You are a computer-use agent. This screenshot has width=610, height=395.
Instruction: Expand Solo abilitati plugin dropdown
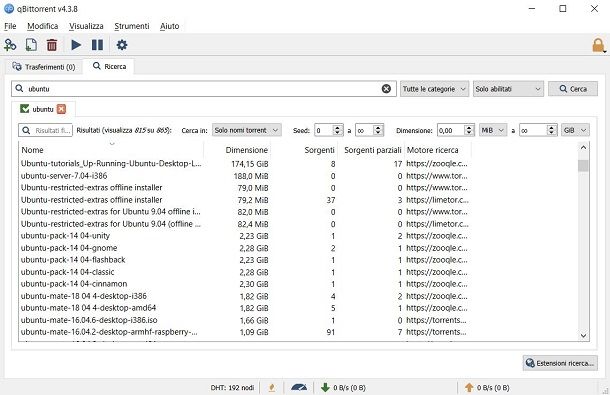[x=508, y=89]
